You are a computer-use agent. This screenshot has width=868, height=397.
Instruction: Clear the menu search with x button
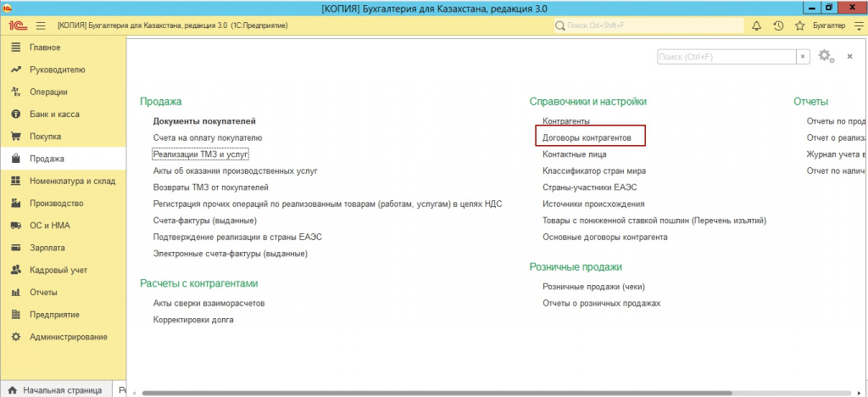point(804,57)
